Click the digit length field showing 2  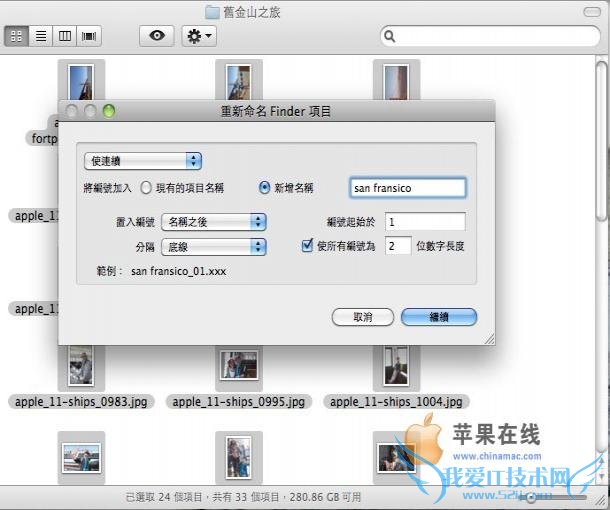pos(398,246)
